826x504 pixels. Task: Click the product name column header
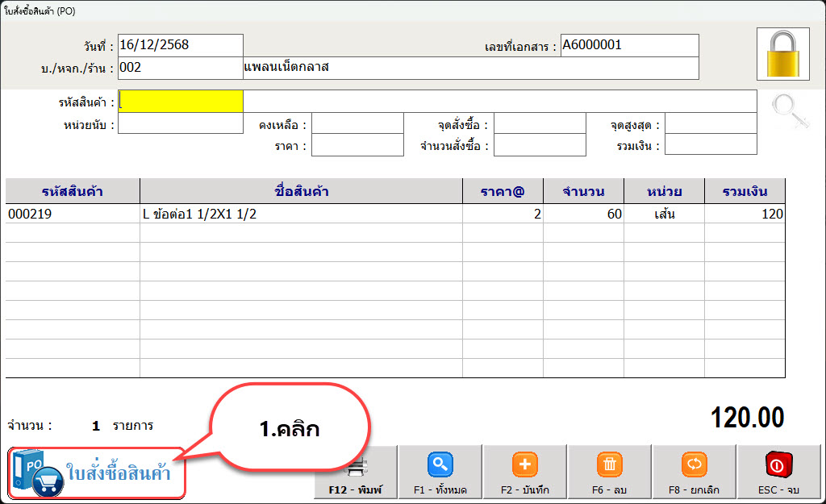[x=301, y=192]
